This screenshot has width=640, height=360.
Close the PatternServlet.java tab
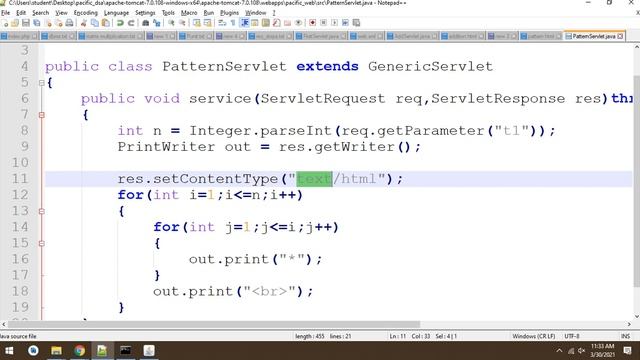coord(620,36)
